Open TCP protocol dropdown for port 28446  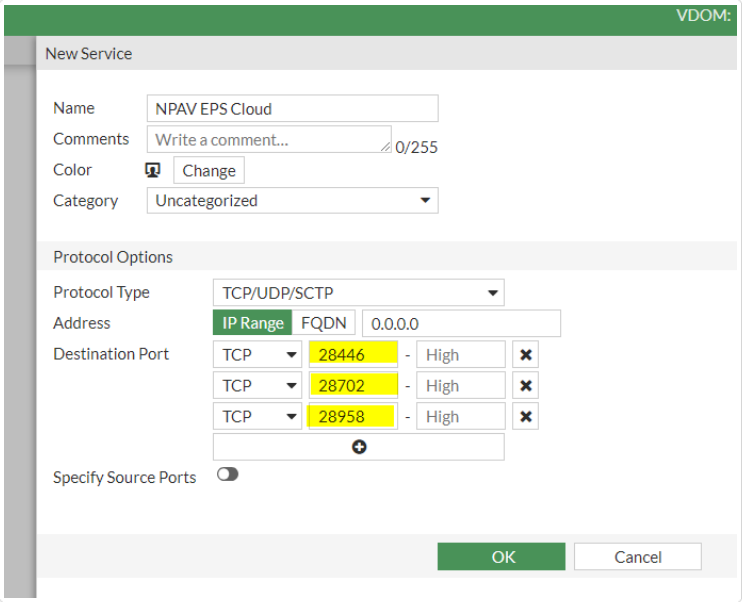[x=258, y=355]
